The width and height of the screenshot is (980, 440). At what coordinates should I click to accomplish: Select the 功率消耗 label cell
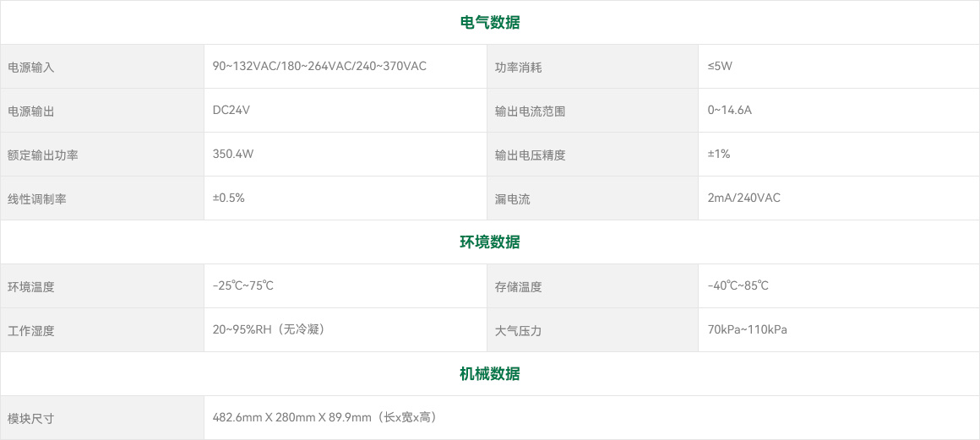pos(518,68)
